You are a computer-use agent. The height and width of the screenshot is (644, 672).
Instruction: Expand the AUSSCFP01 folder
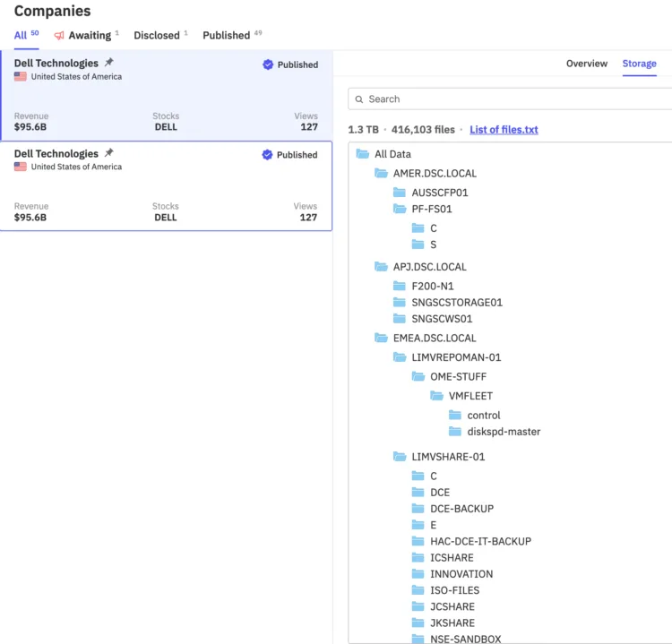pyautogui.click(x=400, y=193)
